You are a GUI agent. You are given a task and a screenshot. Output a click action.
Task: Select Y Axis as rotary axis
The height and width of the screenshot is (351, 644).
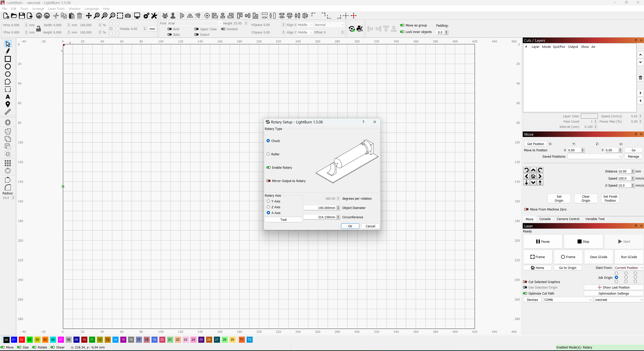tap(274, 201)
